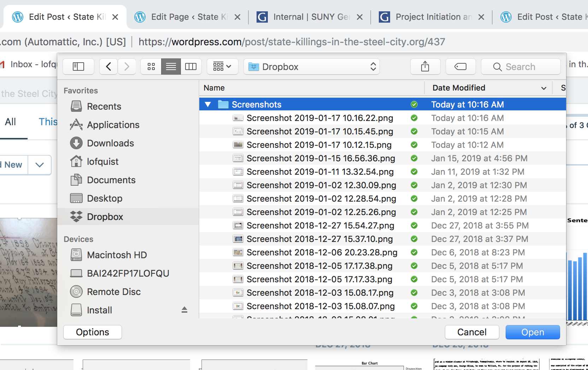Image resolution: width=588 pixels, height=370 pixels.
Task: Collapse the Screenshots folder disclosure triangle
Action: tap(208, 105)
